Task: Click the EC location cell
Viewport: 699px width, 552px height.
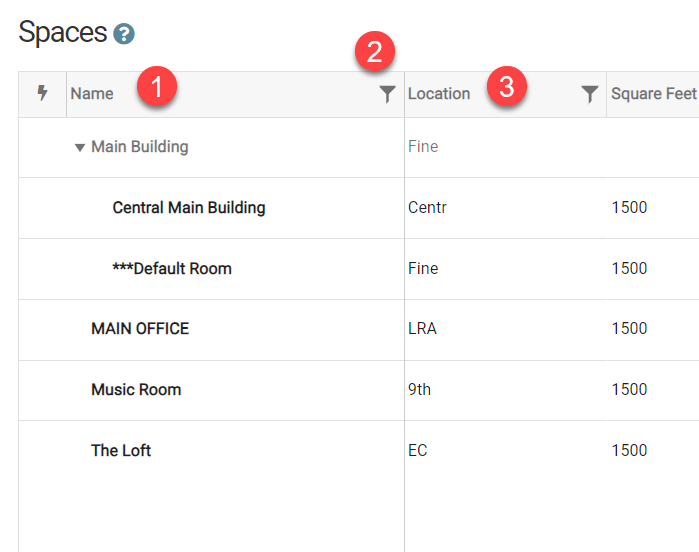Action: [418, 450]
